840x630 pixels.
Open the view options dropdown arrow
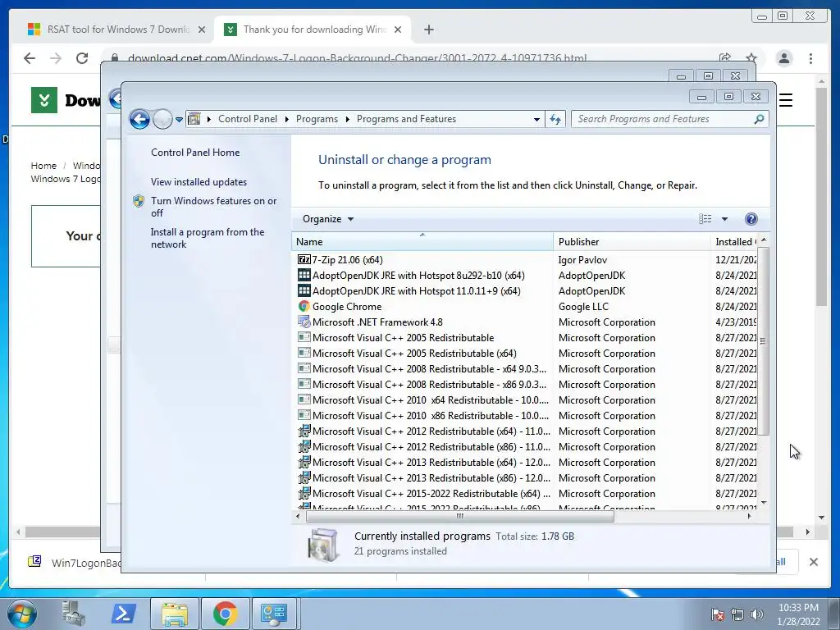724,219
